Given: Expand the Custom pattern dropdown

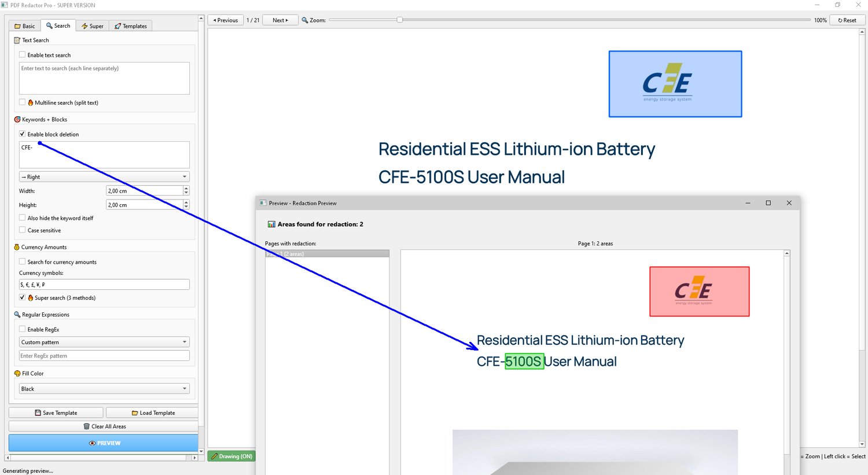Looking at the screenshot, I should [x=104, y=343].
